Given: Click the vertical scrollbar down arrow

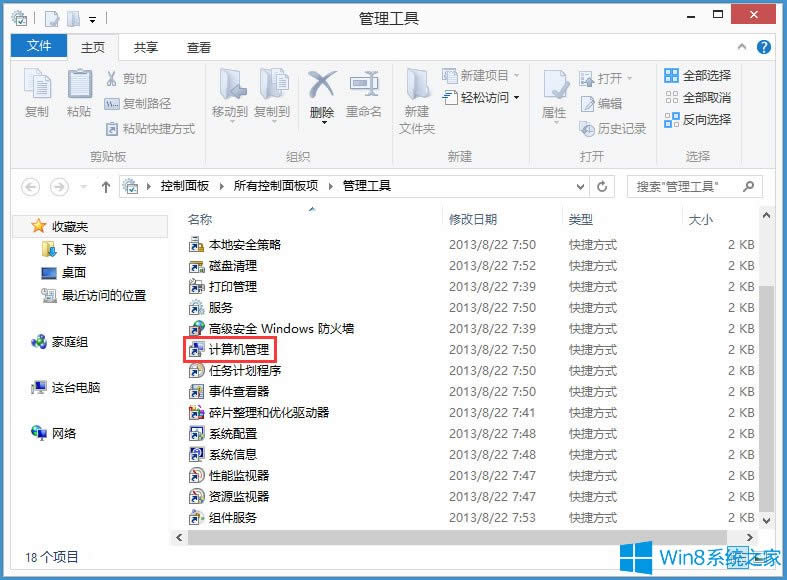Looking at the screenshot, I should coord(766,520).
